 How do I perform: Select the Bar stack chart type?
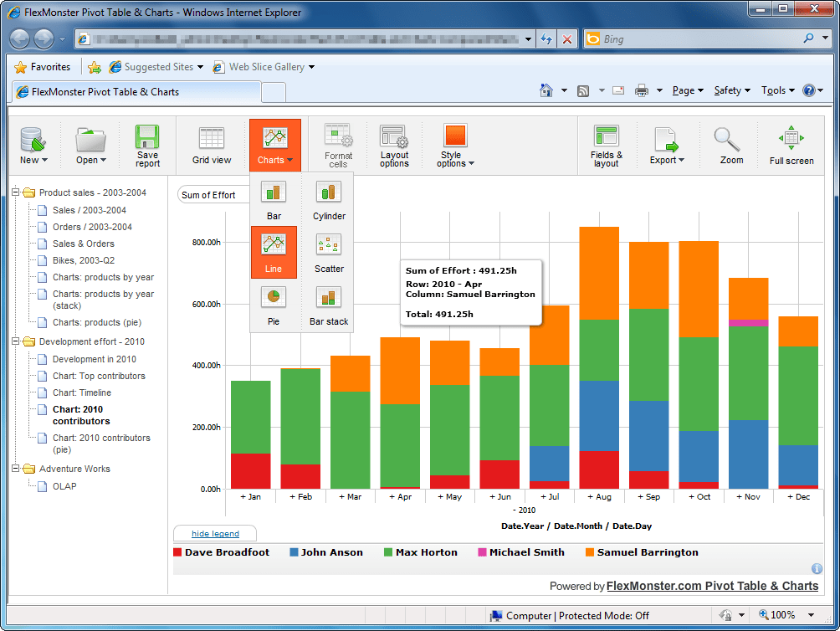[x=328, y=303]
